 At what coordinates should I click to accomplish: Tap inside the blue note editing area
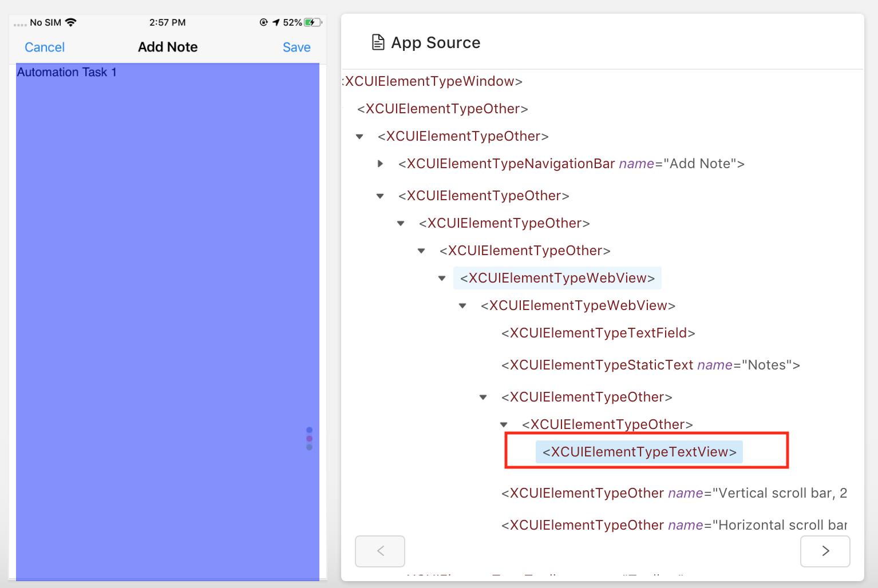click(166, 286)
